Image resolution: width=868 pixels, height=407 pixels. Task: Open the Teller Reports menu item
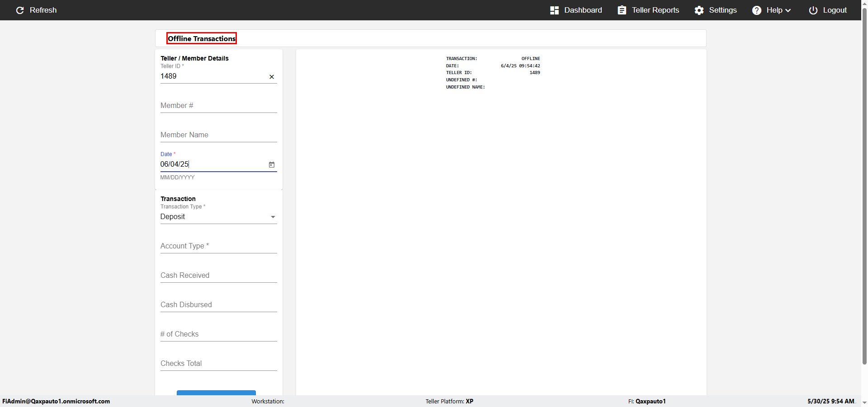pyautogui.click(x=648, y=10)
